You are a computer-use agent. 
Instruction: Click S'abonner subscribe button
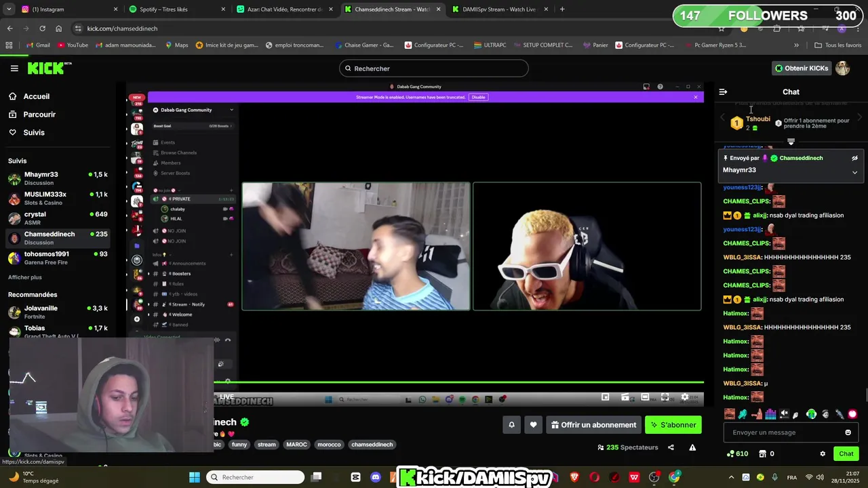click(673, 425)
